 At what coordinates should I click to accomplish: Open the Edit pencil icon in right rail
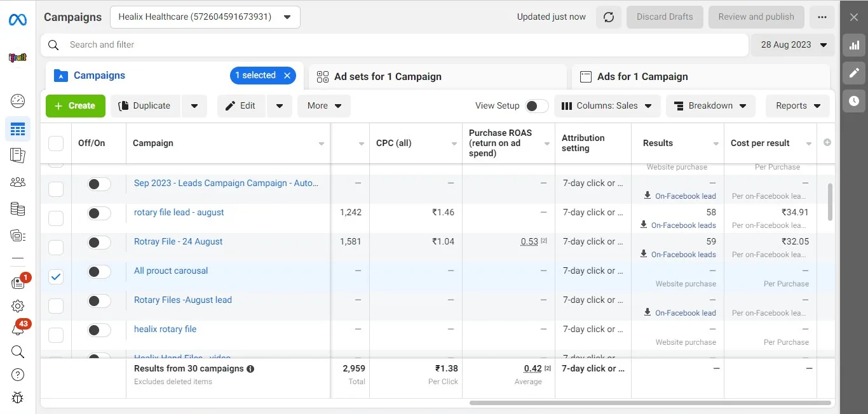854,73
